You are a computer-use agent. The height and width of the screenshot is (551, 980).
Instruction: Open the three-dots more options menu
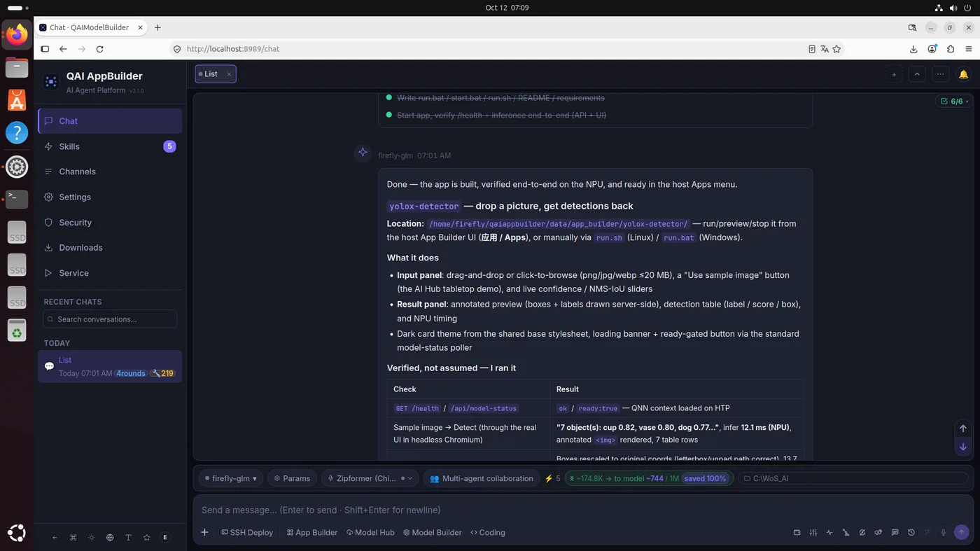point(940,74)
